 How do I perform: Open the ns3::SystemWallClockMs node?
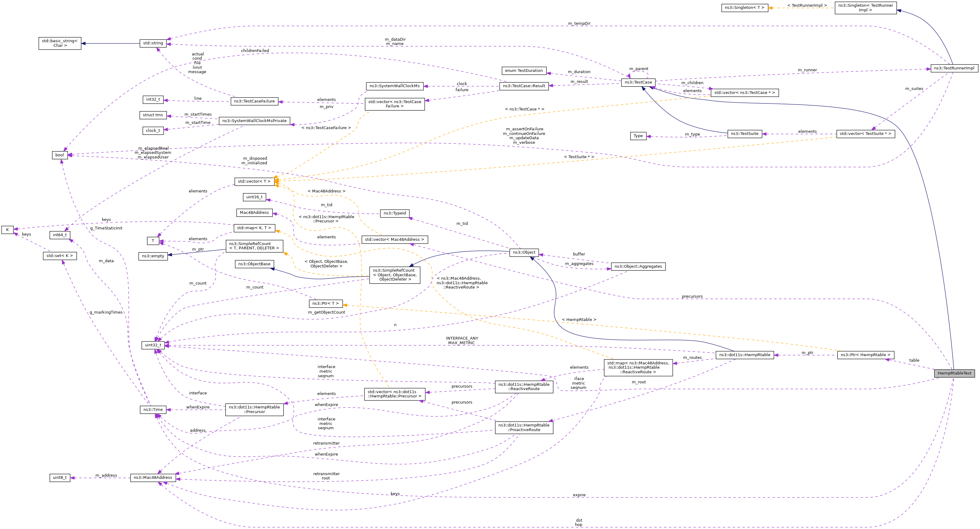point(394,86)
